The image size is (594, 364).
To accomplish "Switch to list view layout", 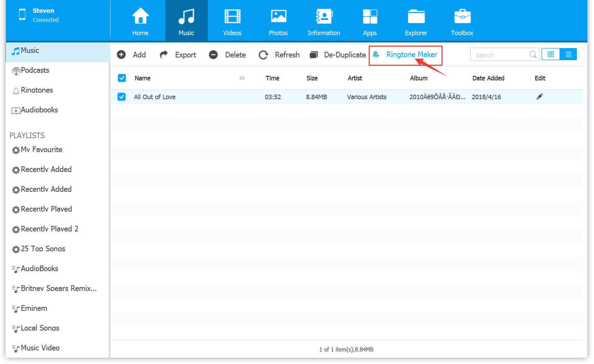I will point(568,55).
